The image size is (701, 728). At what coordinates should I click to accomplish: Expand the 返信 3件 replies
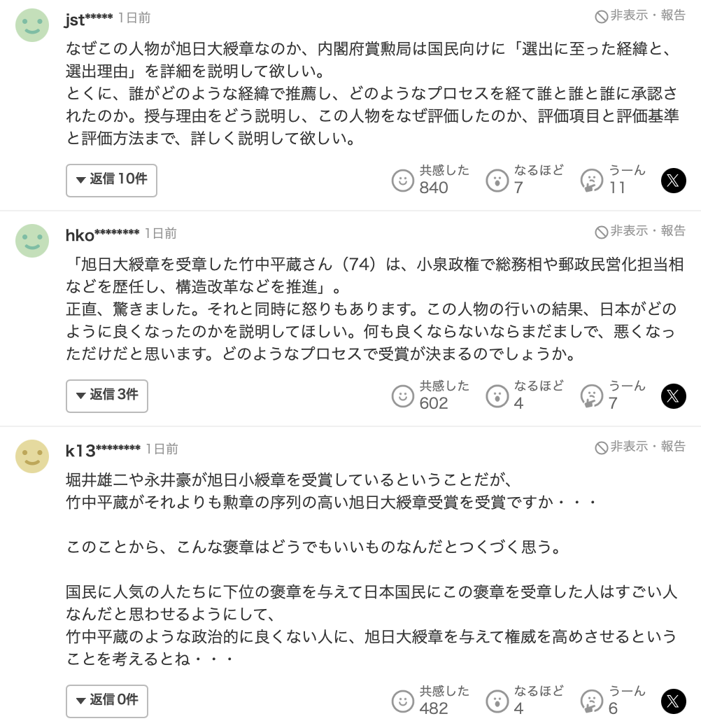tap(107, 395)
